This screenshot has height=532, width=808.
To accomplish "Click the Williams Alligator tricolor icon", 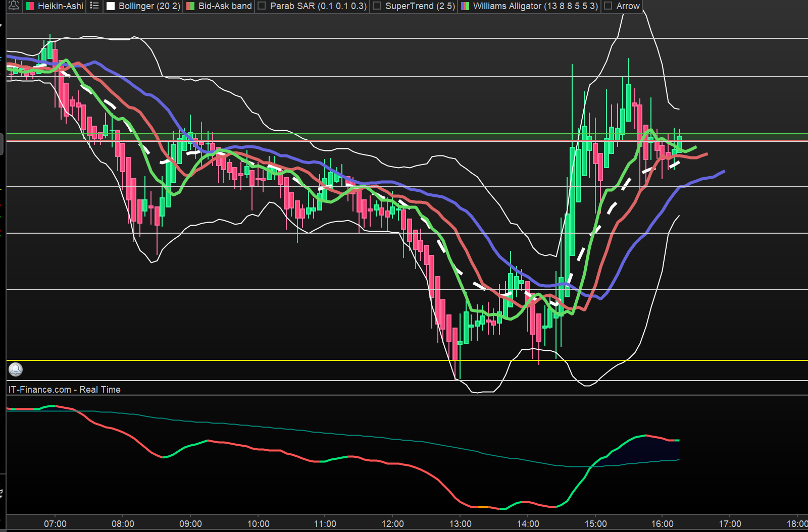I will (465, 6).
